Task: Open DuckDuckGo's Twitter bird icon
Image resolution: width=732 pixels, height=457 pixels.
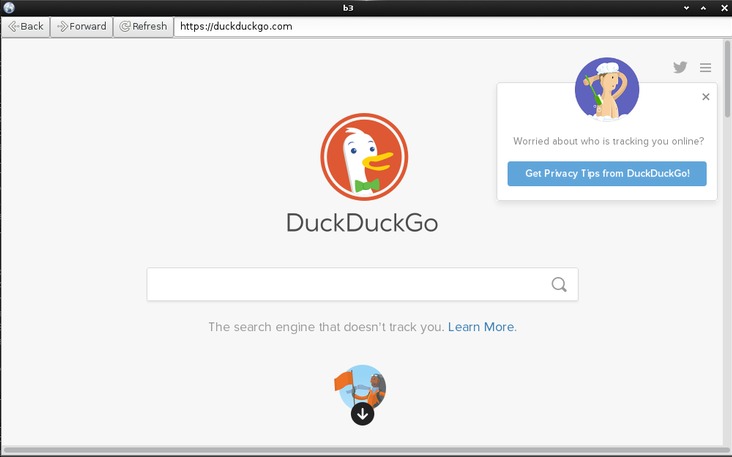Action: [x=680, y=67]
